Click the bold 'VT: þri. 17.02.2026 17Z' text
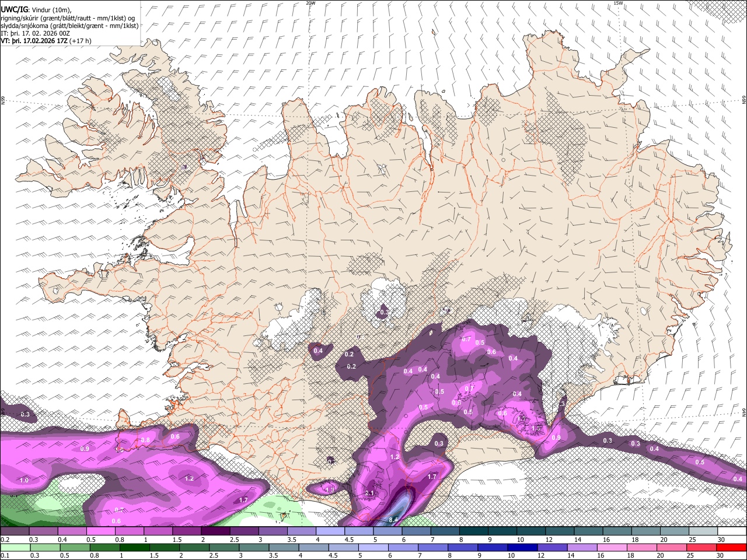747x560 pixels. click(x=34, y=41)
